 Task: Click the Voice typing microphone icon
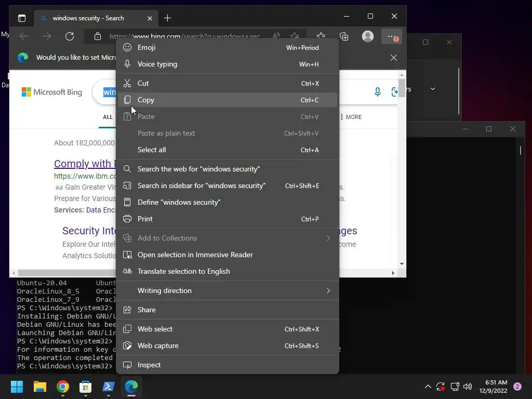(127, 64)
